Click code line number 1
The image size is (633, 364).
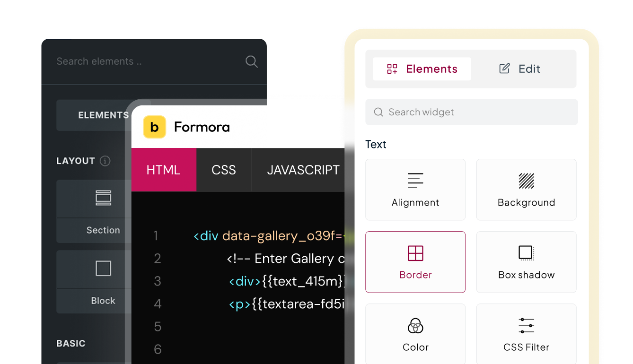(x=156, y=235)
